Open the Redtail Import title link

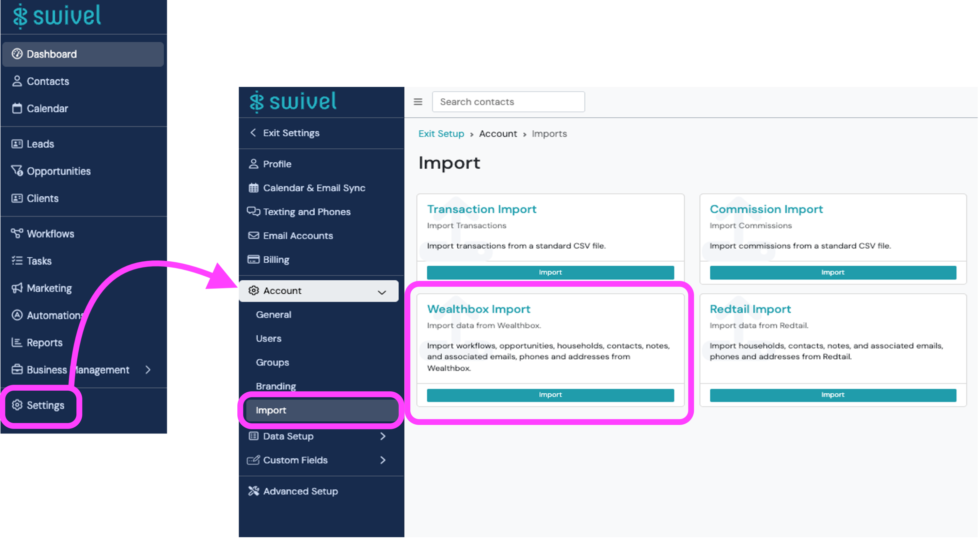point(750,309)
